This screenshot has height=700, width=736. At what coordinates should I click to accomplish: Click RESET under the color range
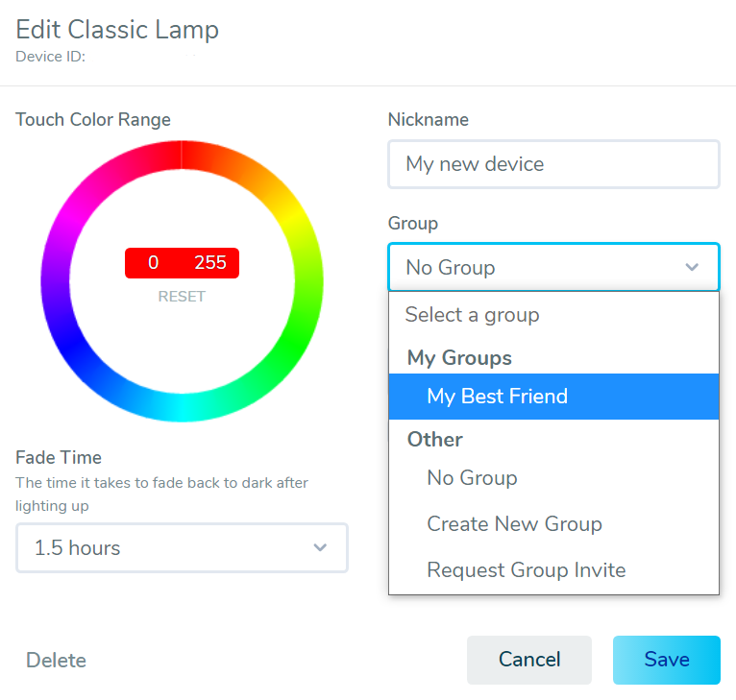pyautogui.click(x=182, y=297)
